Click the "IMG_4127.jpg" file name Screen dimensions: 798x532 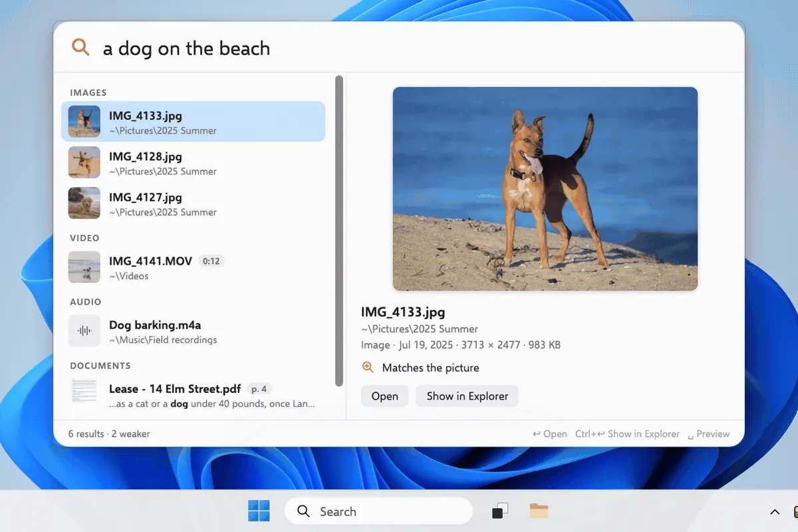coord(146,197)
